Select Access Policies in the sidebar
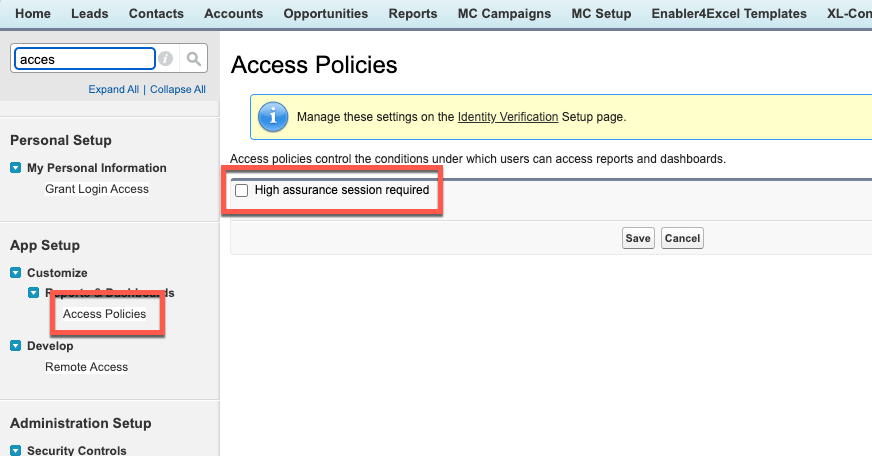 click(x=104, y=314)
